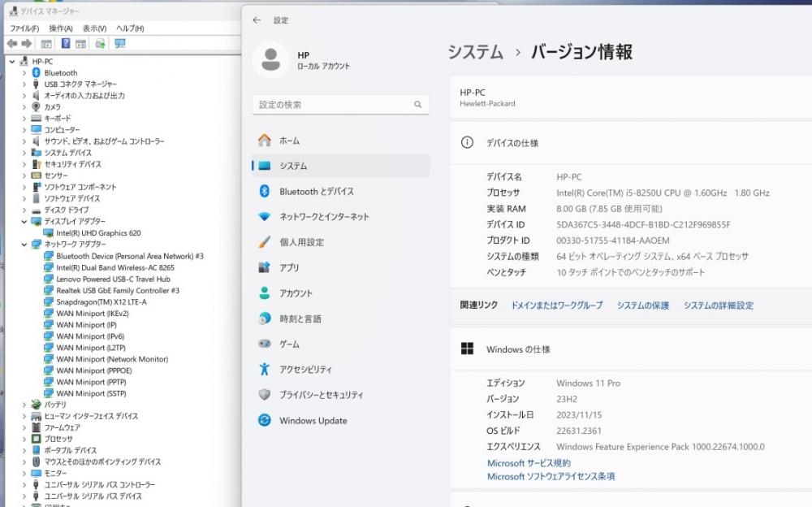
Task: Expand the ディスク ドライブ category
Action: pyautogui.click(x=24, y=210)
